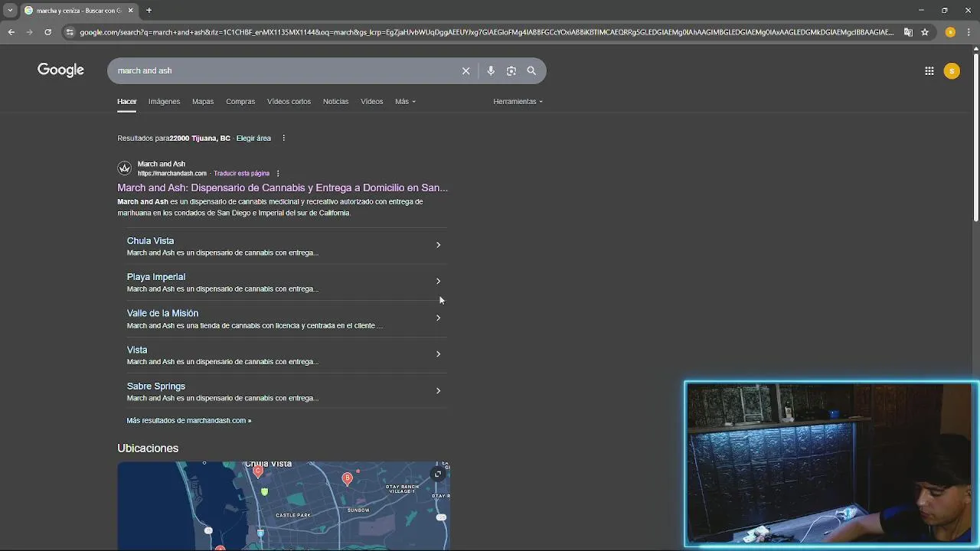Click Elegir área link
Screen dimensions: 980x551
(253, 139)
